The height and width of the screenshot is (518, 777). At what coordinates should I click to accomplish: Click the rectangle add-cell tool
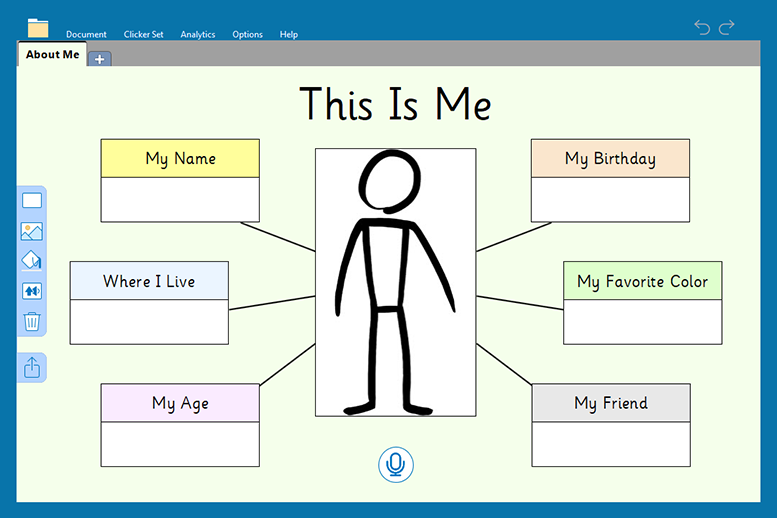[32, 201]
